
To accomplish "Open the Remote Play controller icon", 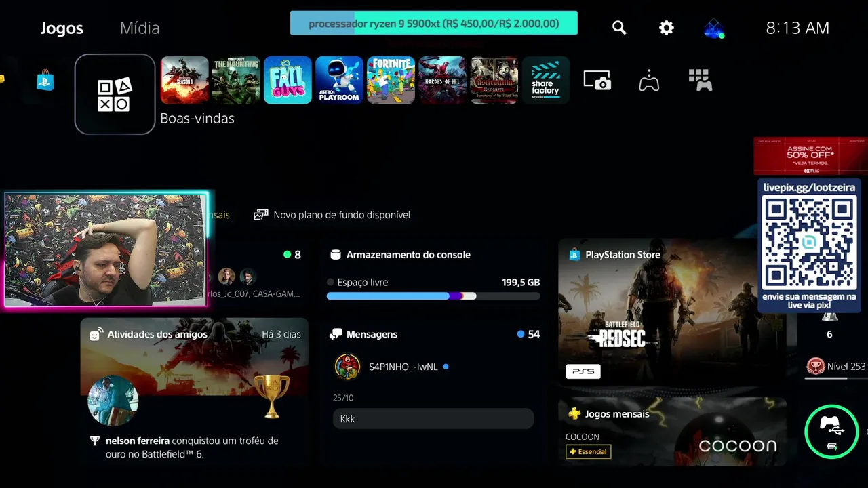I will click(x=649, y=80).
